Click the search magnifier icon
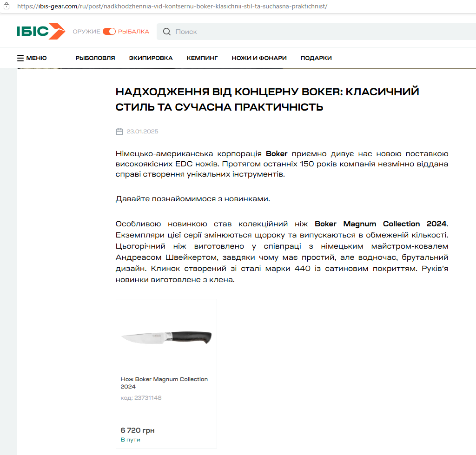Screen dimensions: 476x455 pos(167,32)
